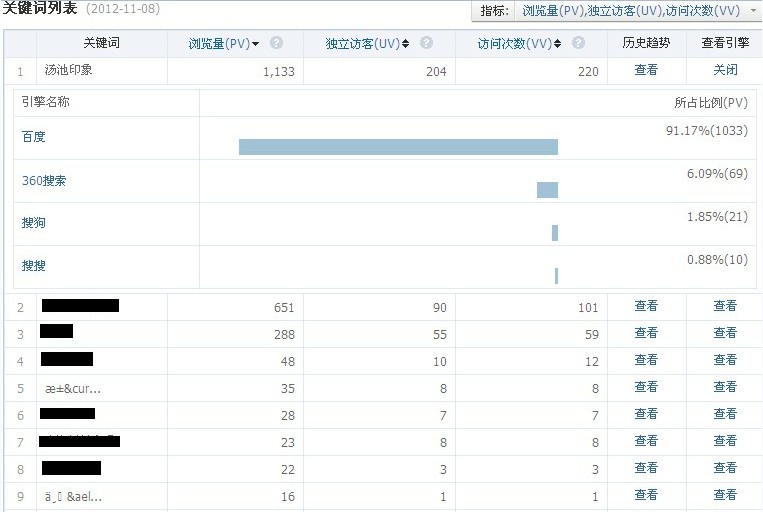This screenshot has width=763, height=512.
Task: View engines for row 5 keyword
Action: [x=725, y=387]
